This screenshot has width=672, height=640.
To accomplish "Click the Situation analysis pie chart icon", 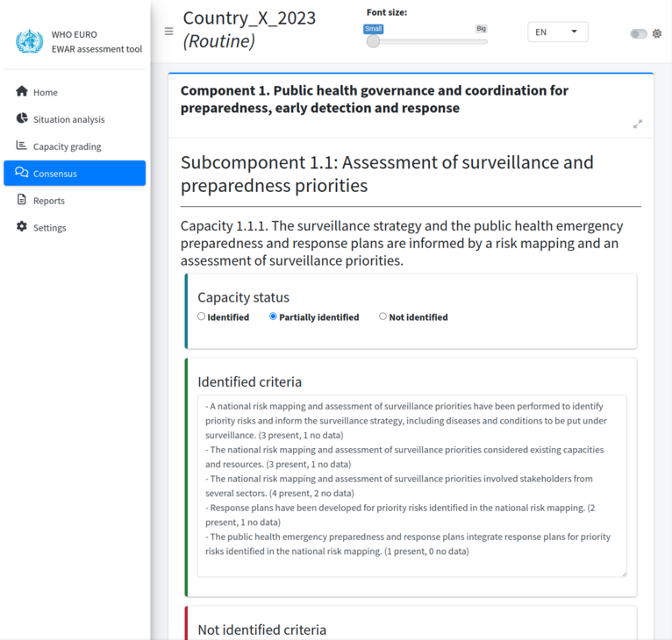I will 22,118.
